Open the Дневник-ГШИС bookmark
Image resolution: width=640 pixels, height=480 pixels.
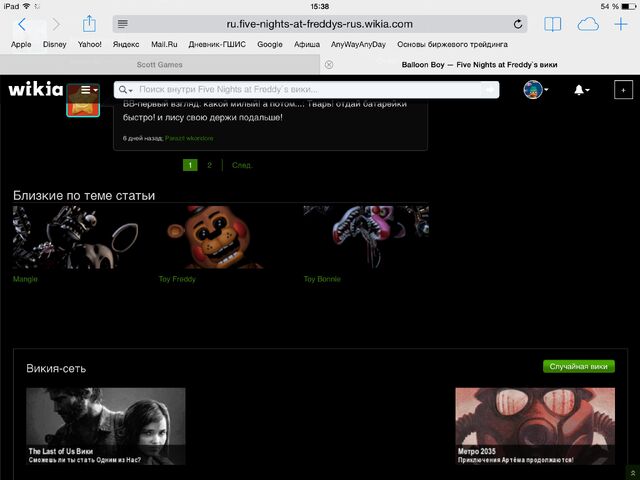tap(217, 44)
